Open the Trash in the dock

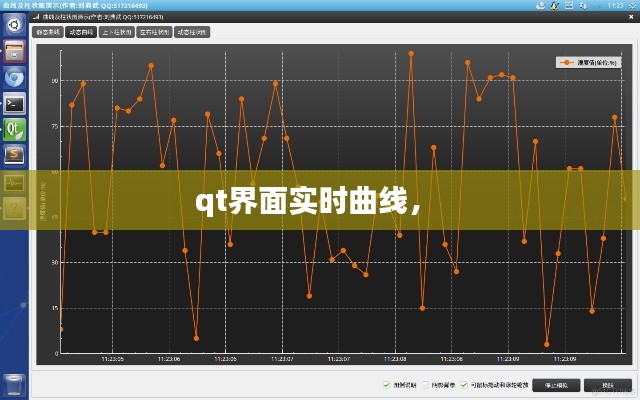[14, 385]
